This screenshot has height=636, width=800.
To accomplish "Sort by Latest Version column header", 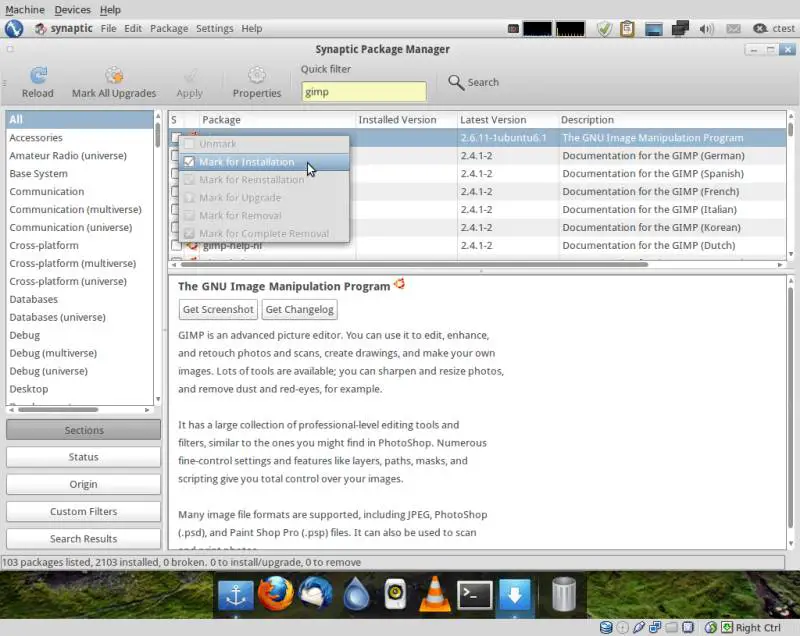I will coord(508,120).
